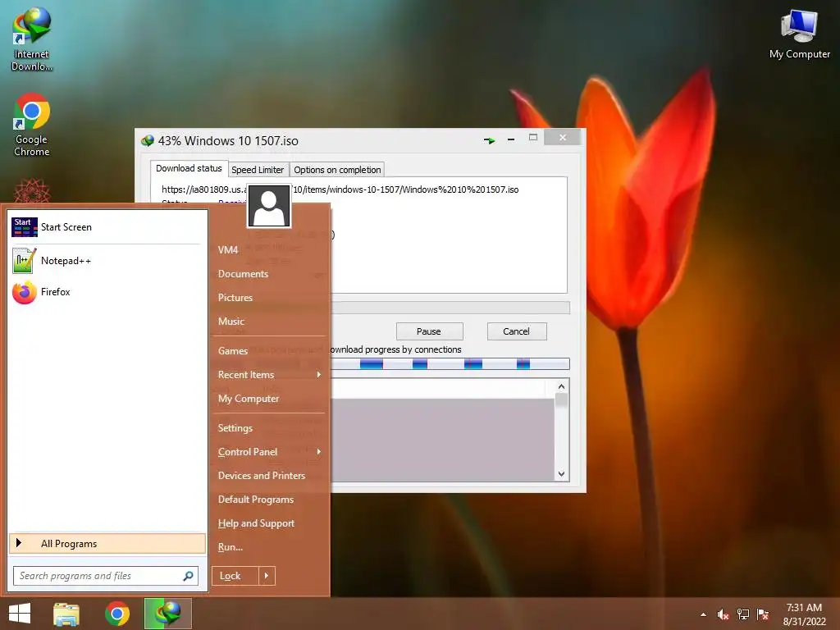Close the download window

click(562, 138)
